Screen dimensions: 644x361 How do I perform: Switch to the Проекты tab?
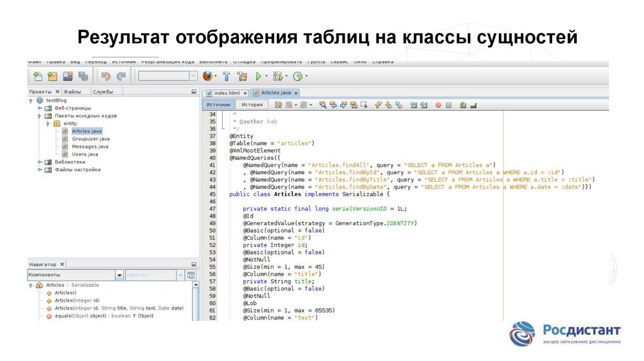tap(40, 92)
